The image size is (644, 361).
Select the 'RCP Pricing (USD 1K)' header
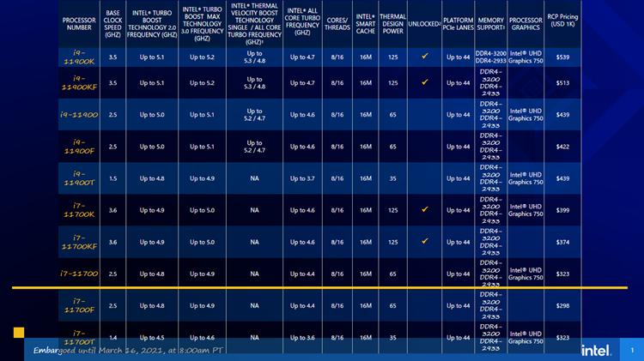point(562,21)
